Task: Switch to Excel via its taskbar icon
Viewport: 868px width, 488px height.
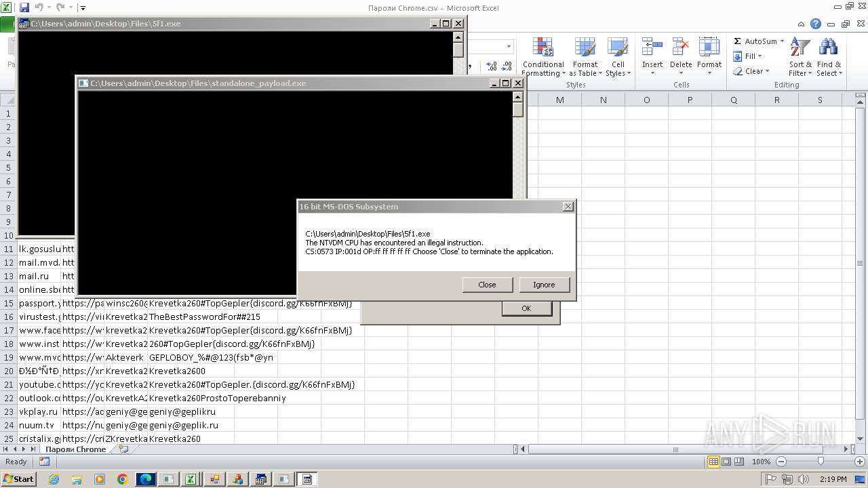Action: pos(191,479)
